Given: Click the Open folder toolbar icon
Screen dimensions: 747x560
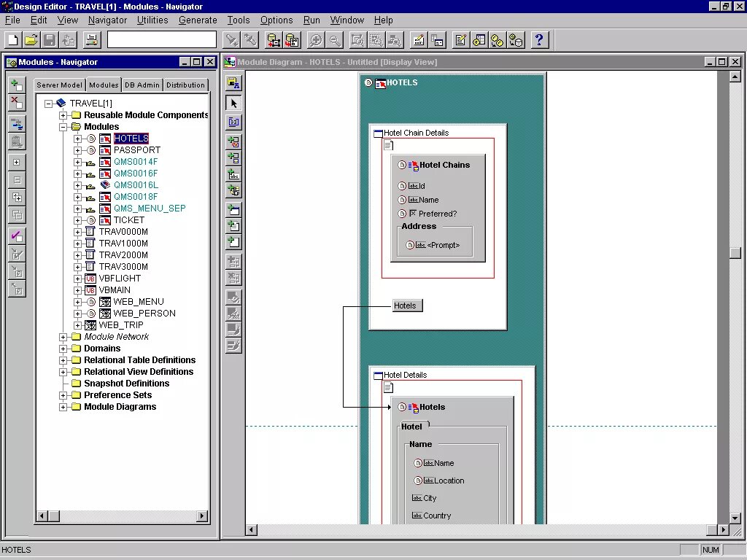Looking at the screenshot, I should point(31,40).
